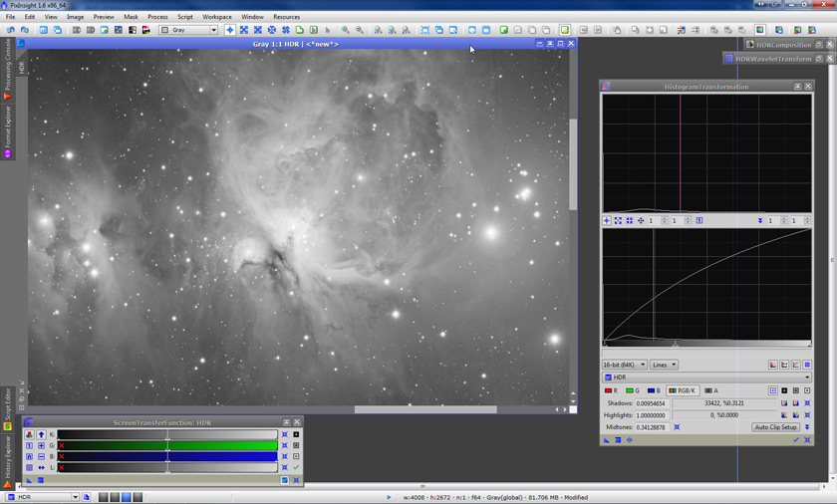Apply HistogramTransformation using the checkmark icon
Image resolution: width=837 pixels, height=504 pixels.
795,439
